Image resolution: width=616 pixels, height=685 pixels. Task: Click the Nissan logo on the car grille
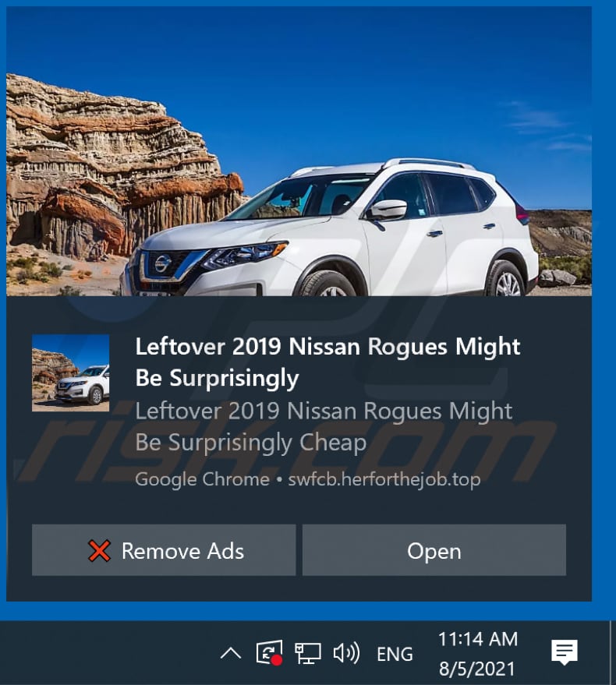162,263
